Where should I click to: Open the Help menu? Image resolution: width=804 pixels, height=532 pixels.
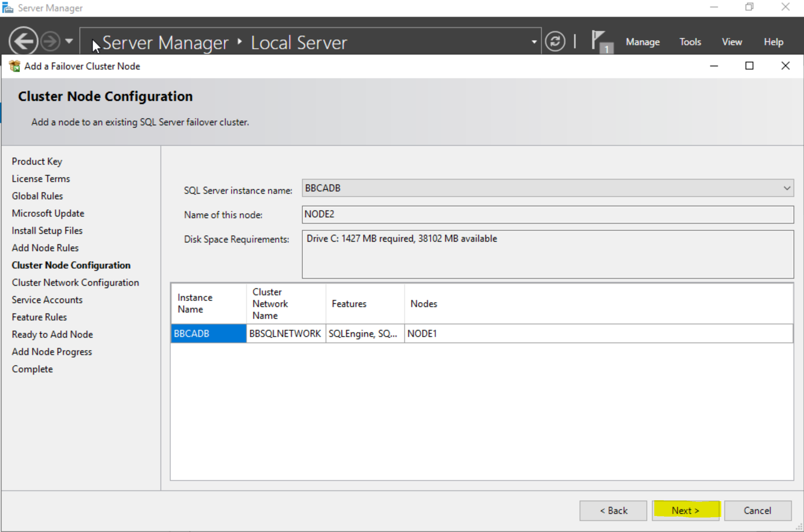click(x=773, y=42)
